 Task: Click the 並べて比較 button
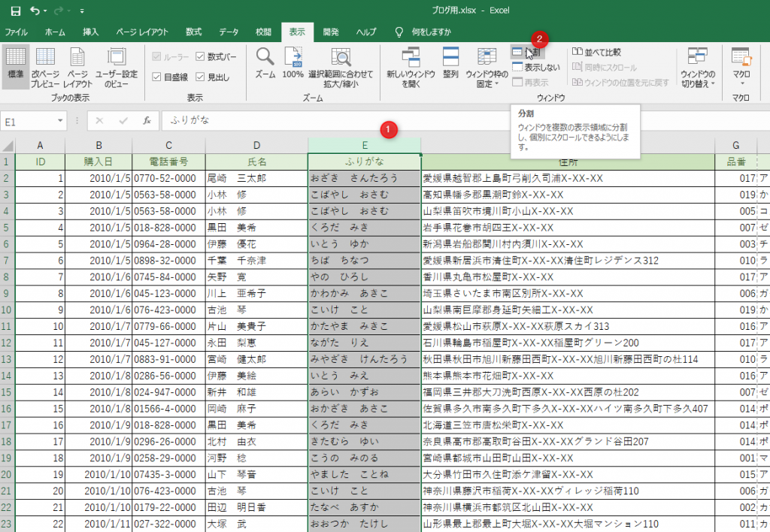pos(596,52)
